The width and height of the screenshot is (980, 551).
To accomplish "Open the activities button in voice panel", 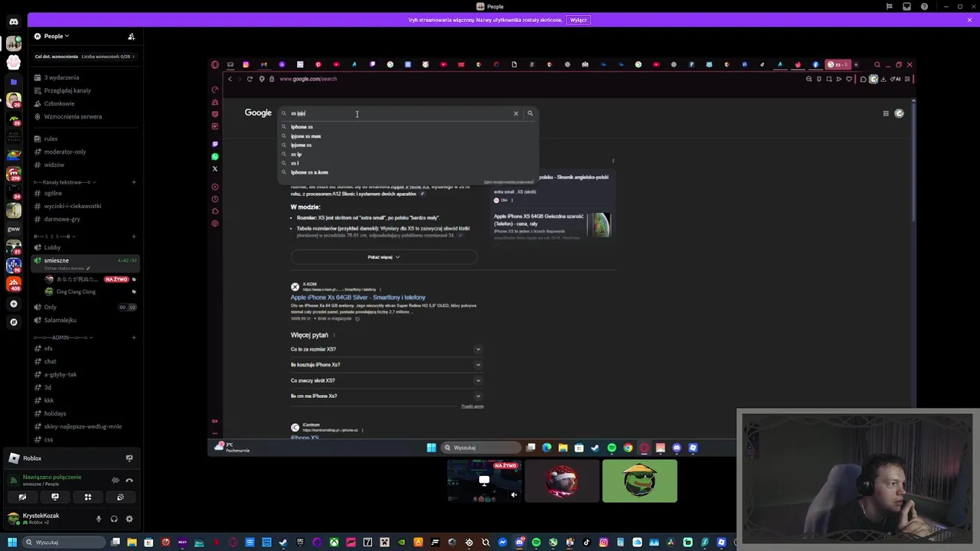I will [x=88, y=497].
